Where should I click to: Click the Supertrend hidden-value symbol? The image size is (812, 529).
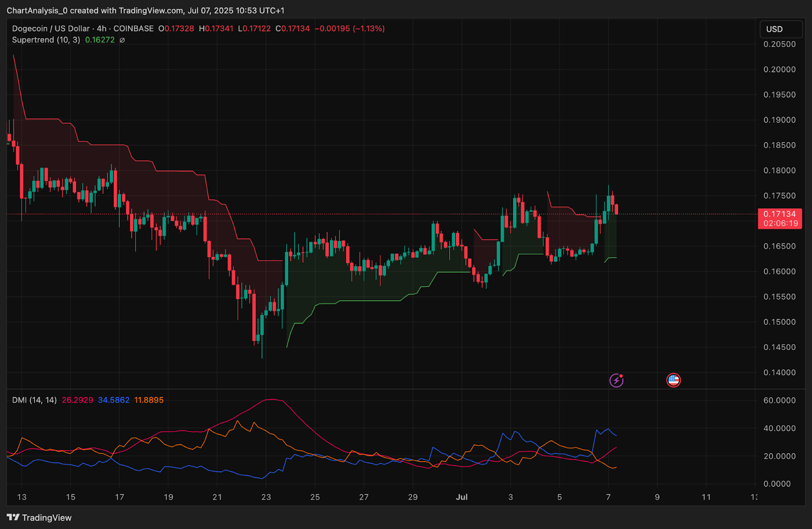click(122, 40)
